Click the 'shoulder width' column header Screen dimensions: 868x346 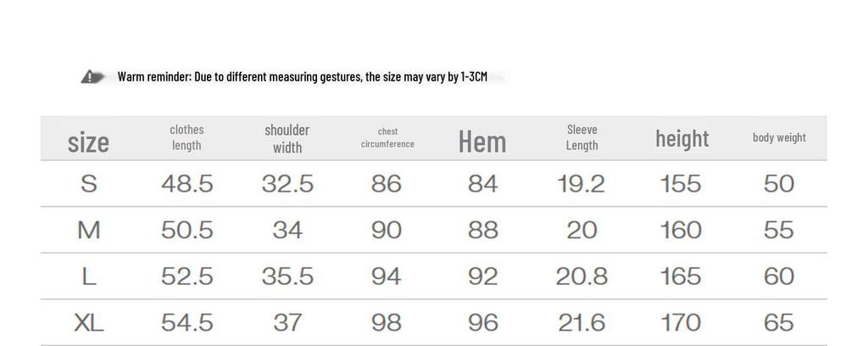(x=287, y=138)
